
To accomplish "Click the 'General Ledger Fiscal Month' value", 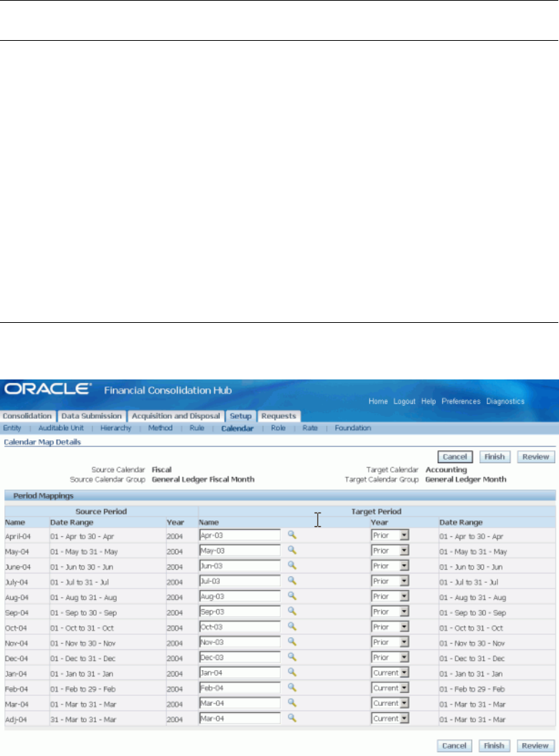I will coord(203,479).
